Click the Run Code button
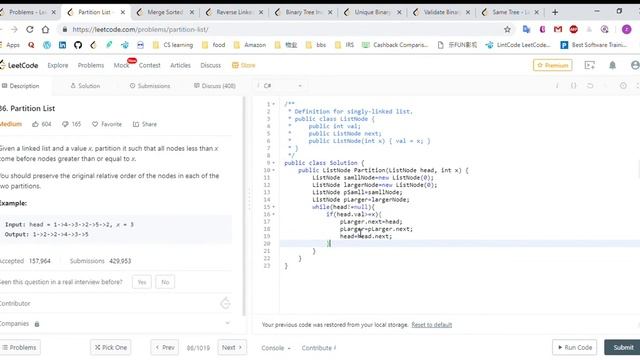 [x=575, y=347]
